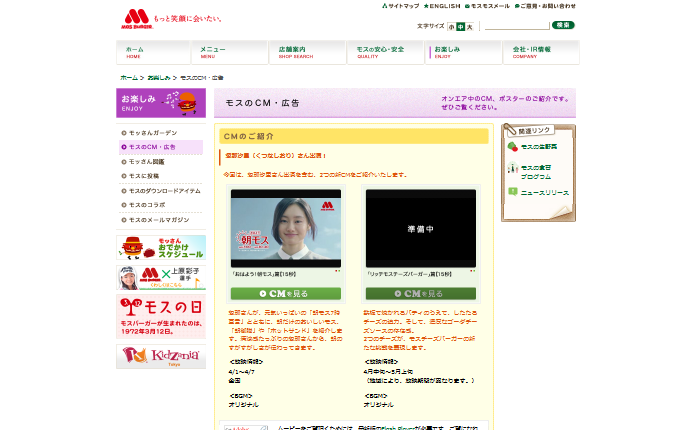Open モッさんおでかけスケジュール banner
This screenshot has width=696, height=430.
161,248
